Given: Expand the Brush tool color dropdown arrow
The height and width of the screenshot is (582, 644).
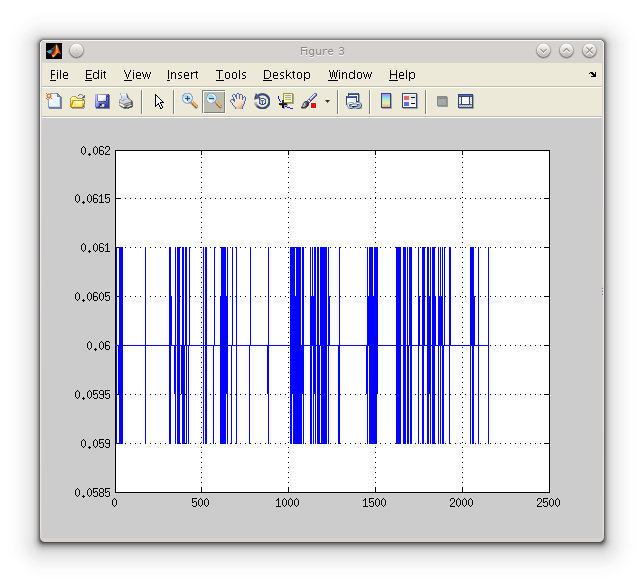Looking at the screenshot, I should click(326, 102).
